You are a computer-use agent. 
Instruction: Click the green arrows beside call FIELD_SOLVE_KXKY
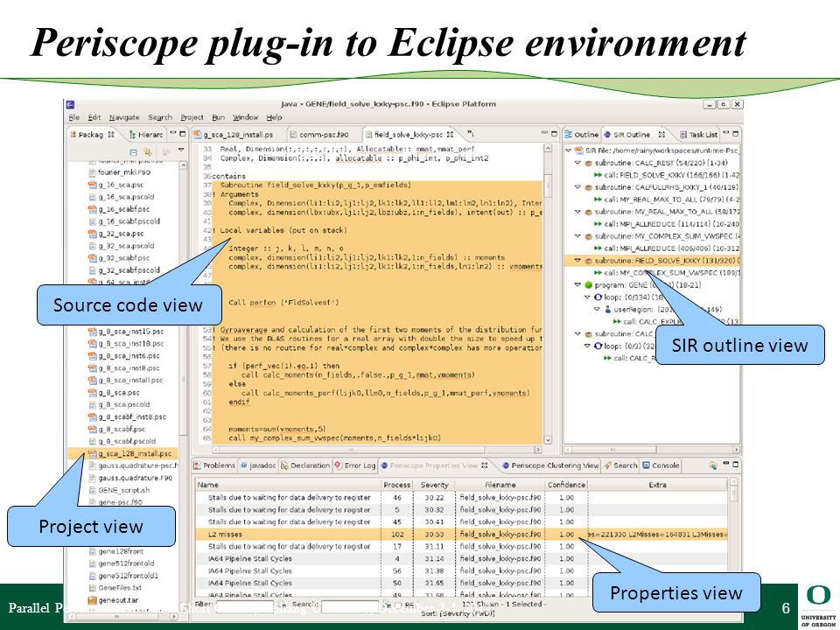pos(598,175)
